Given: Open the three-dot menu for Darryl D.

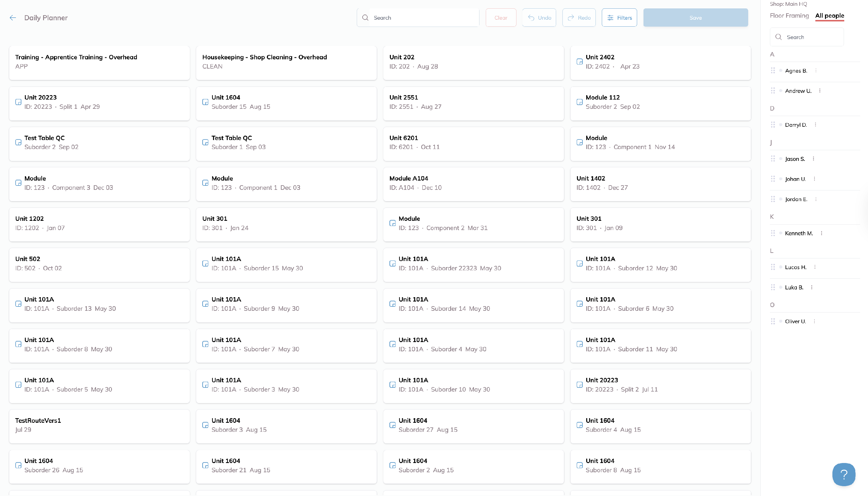Looking at the screenshot, I should [x=815, y=125].
